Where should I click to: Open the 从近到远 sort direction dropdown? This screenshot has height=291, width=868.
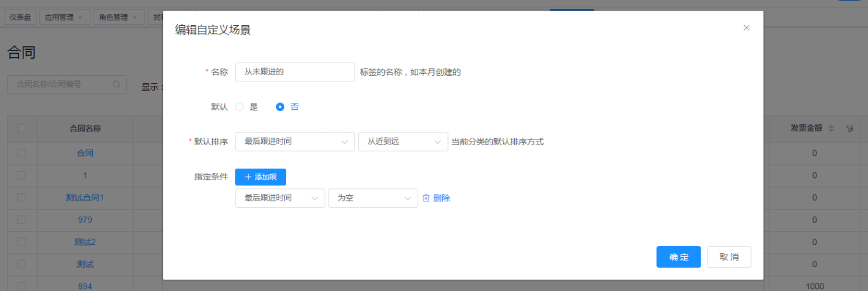(403, 142)
